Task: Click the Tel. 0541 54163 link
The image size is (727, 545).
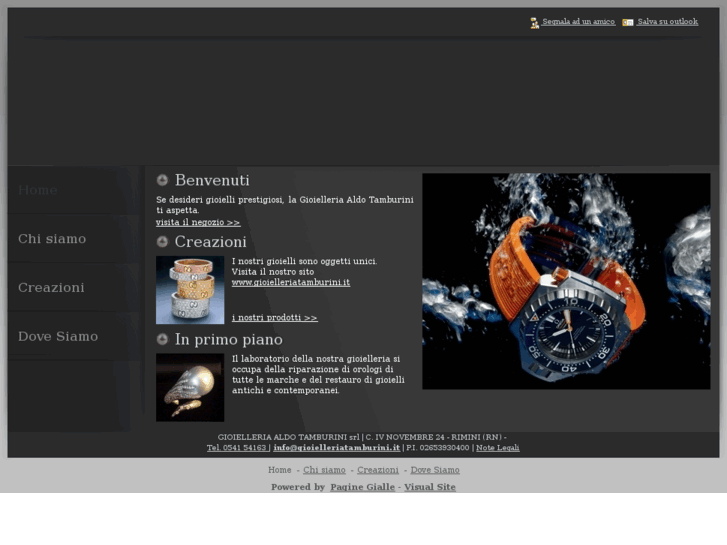Action: [x=237, y=448]
